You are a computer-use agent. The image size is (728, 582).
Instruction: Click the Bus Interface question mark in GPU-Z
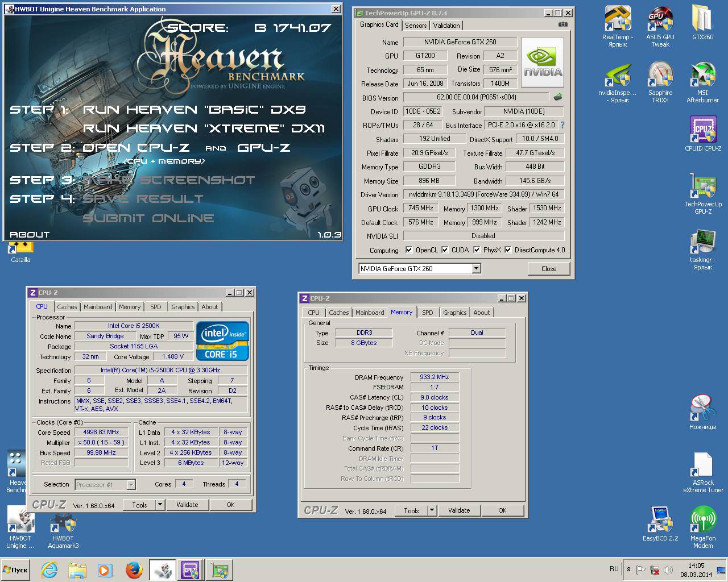pyautogui.click(x=562, y=125)
